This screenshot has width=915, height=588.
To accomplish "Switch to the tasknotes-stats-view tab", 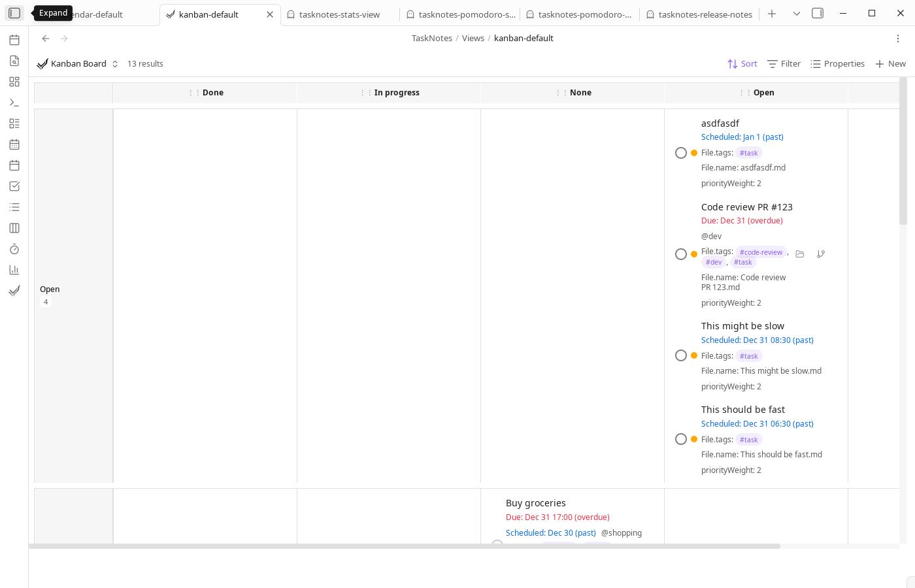I will pos(340,14).
